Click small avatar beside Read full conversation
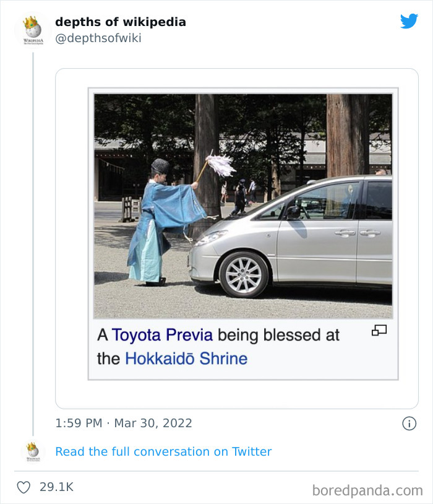This screenshot has width=433, height=504. click(x=33, y=452)
